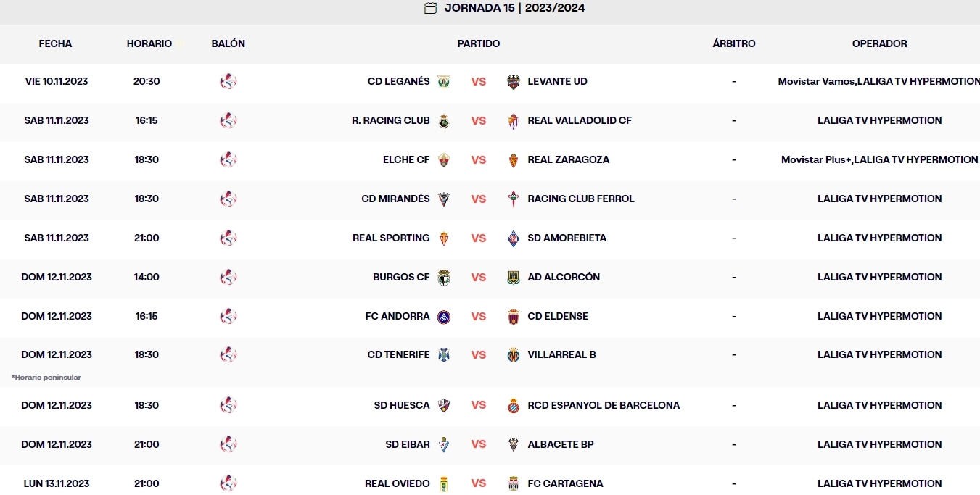Select the SD Huesca team name
The image size is (980, 495).
[403, 405]
